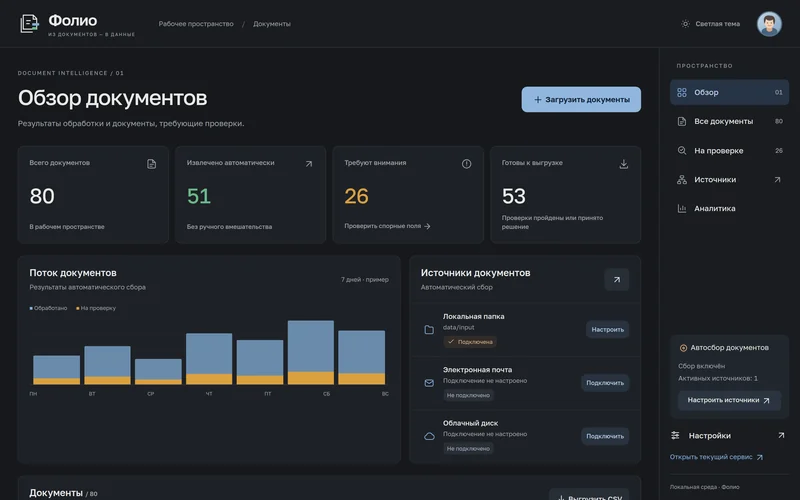
Task: Click the Электронная почта envelope icon
Action: tap(429, 383)
